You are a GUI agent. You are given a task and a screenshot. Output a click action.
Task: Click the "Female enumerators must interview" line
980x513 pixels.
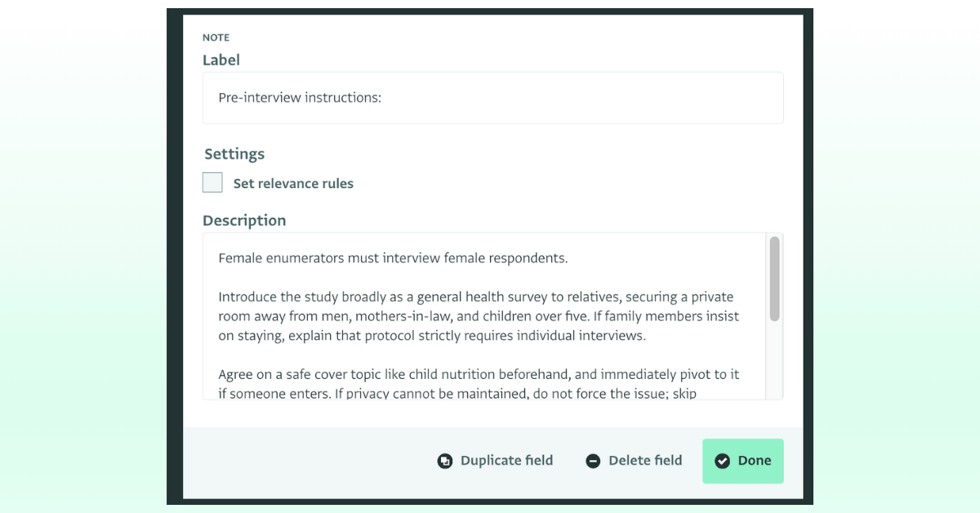pos(393,258)
